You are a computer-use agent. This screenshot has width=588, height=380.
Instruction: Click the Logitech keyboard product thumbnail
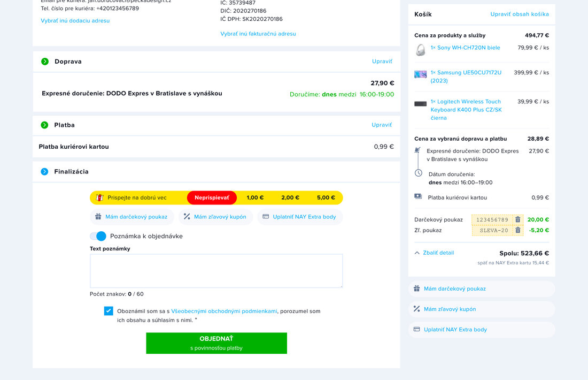tap(421, 103)
